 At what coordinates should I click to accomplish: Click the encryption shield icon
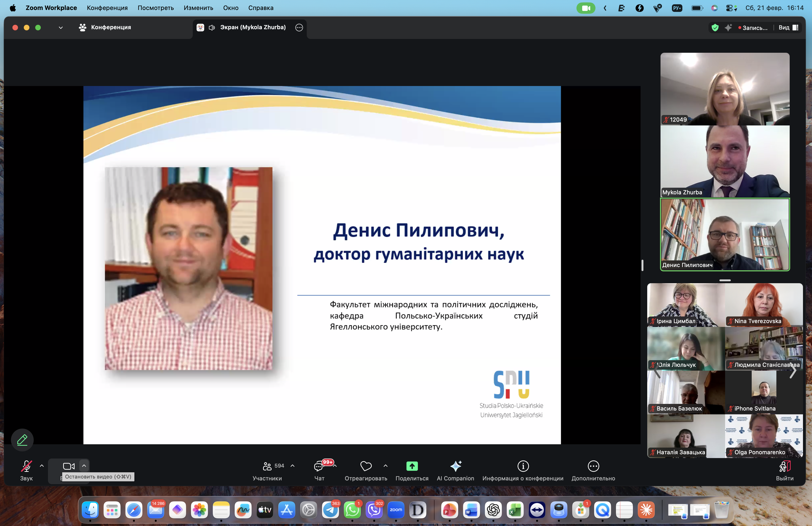715,28
